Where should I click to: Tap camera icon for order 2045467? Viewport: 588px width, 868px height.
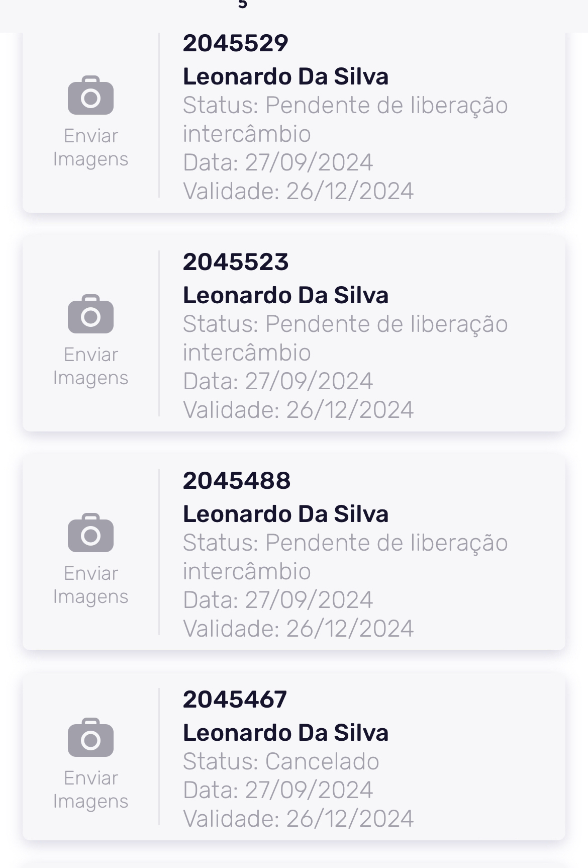(90, 738)
